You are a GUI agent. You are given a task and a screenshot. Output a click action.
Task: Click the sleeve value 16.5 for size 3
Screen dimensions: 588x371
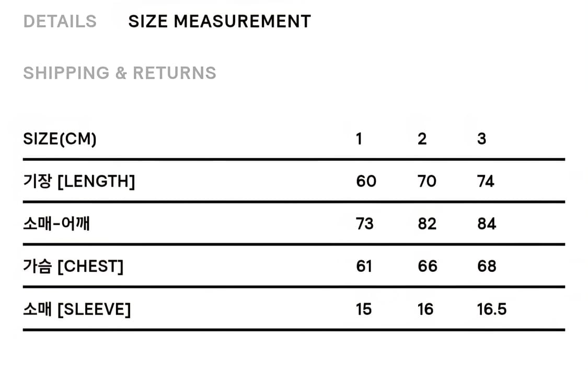tap(492, 309)
